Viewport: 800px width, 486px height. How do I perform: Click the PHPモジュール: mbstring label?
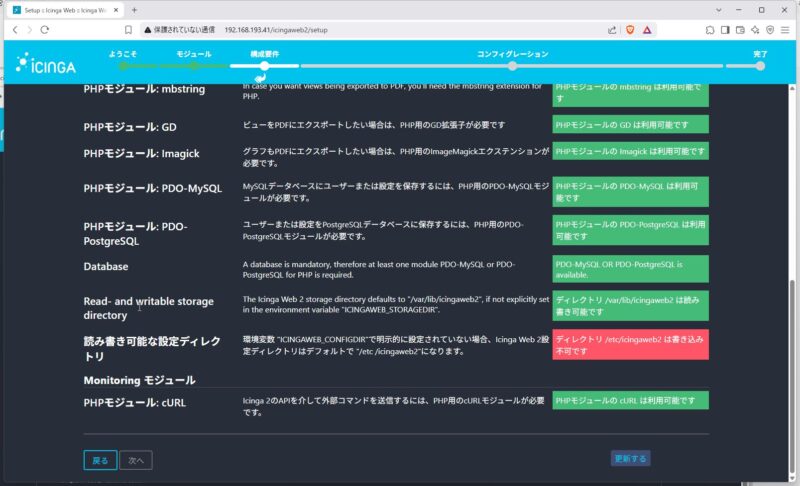click(144, 89)
